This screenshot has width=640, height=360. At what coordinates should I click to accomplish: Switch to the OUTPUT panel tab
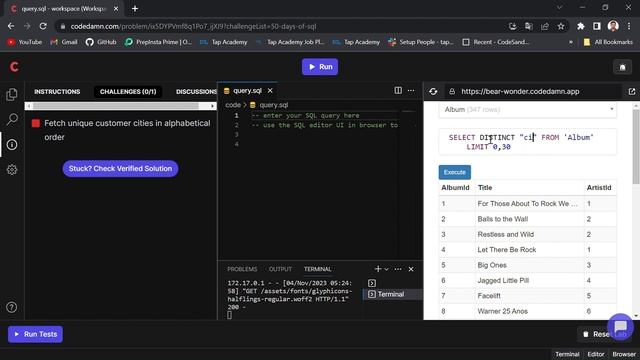pyautogui.click(x=280, y=269)
